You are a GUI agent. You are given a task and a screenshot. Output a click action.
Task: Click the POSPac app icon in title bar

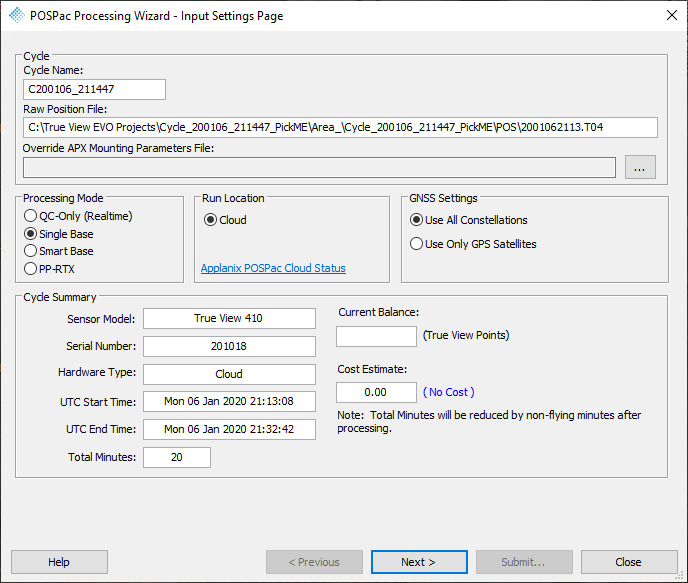[17, 15]
